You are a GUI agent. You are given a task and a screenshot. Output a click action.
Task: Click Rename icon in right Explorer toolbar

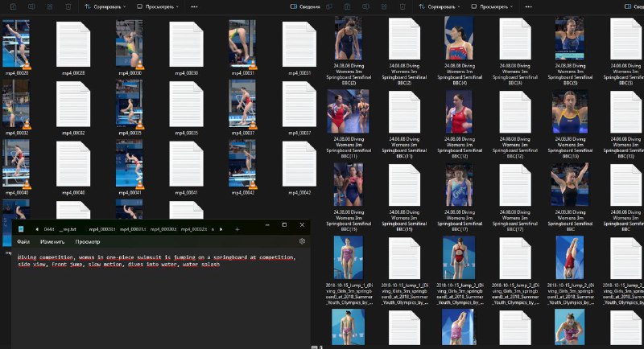point(365,6)
